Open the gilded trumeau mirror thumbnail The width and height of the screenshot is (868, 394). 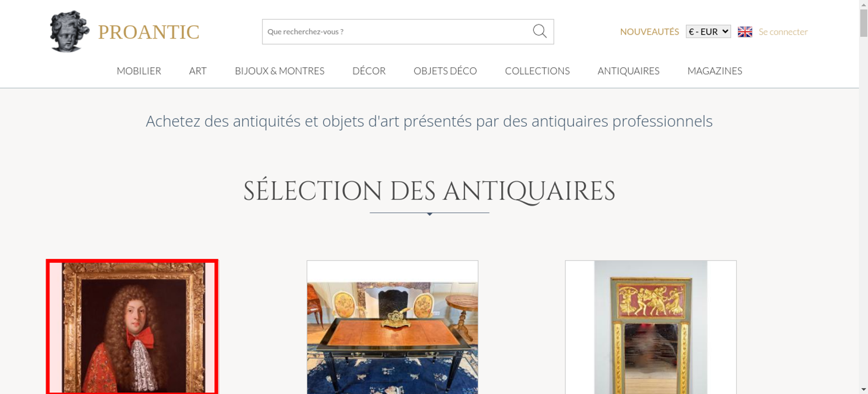point(651,327)
